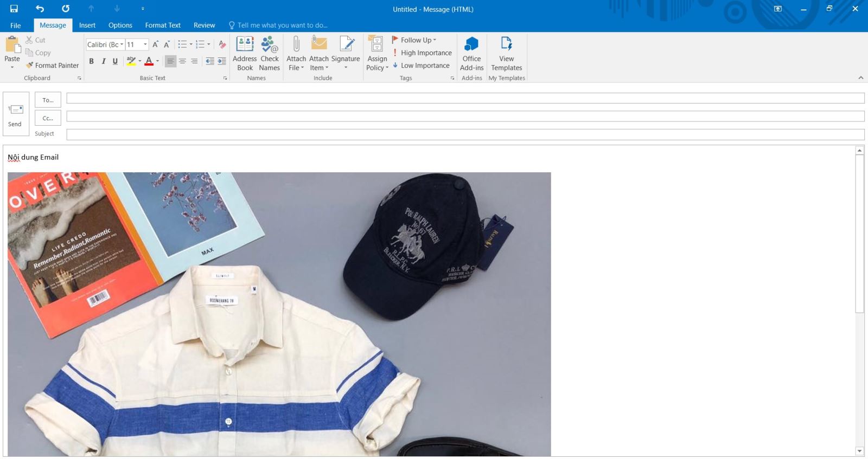Toggle Bold formatting
Image resolution: width=868 pixels, height=459 pixels.
[x=91, y=61]
